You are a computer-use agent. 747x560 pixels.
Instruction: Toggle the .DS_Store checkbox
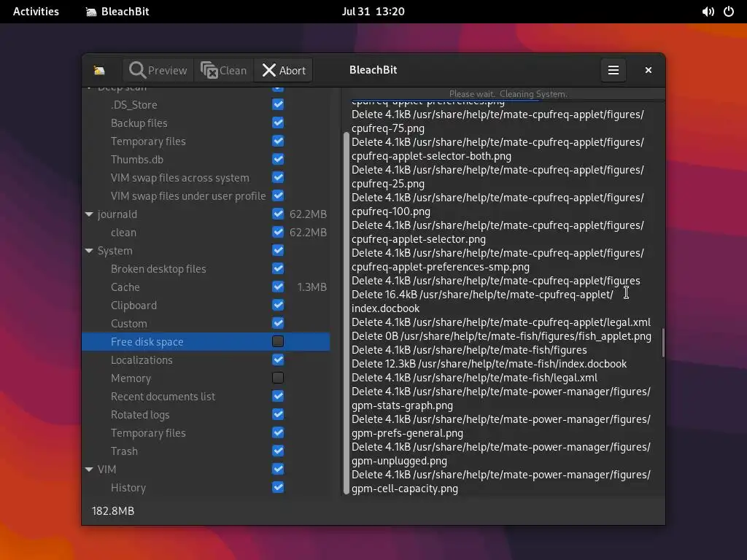(x=278, y=104)
